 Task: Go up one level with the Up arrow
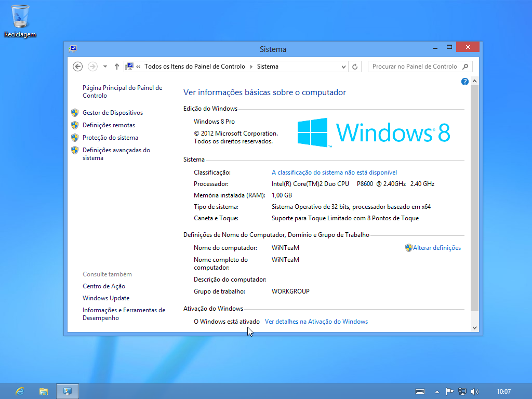[117, 66]
